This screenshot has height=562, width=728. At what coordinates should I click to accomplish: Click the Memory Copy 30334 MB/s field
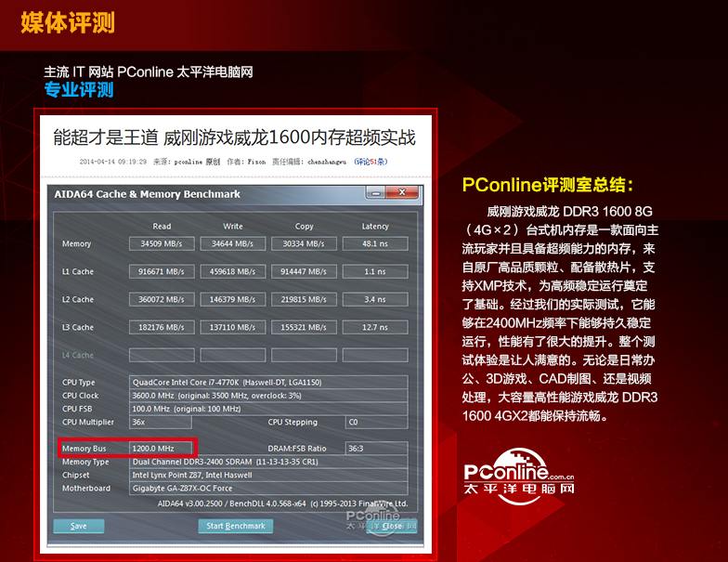pos(304,243)
